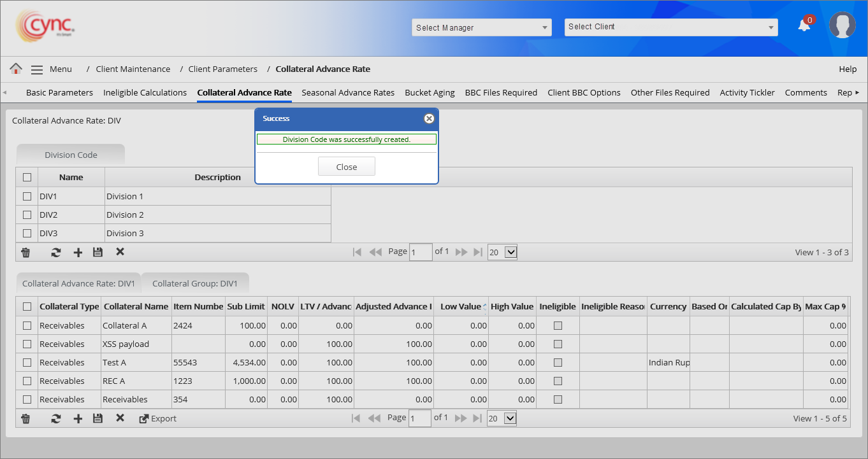
Task: Open the Select Manager dropdown
Action: (x=481, y=27)
